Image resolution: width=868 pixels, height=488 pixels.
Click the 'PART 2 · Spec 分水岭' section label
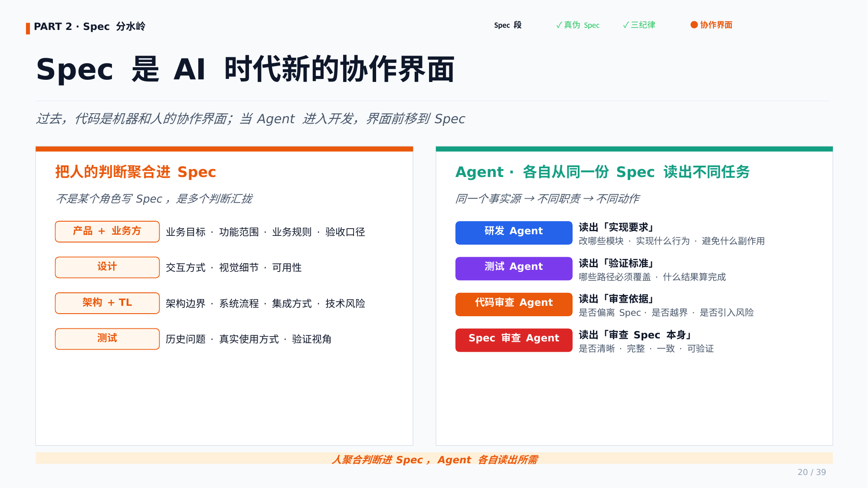point(89,26)
